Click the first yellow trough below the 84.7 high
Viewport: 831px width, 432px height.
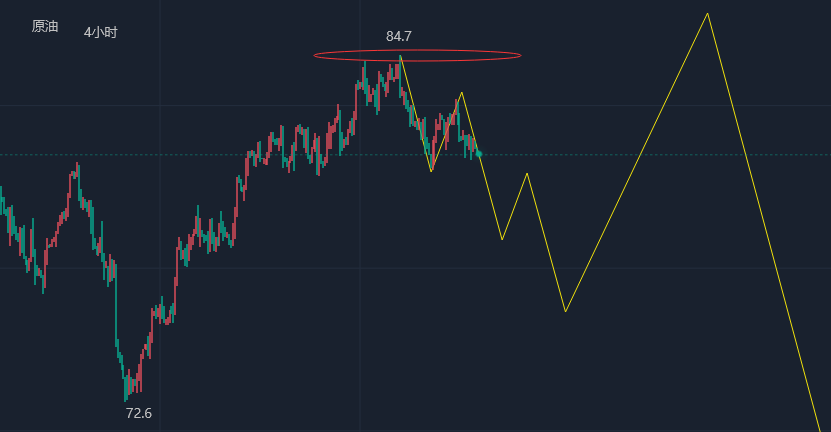pyautogui.click(x=431, y=171)
